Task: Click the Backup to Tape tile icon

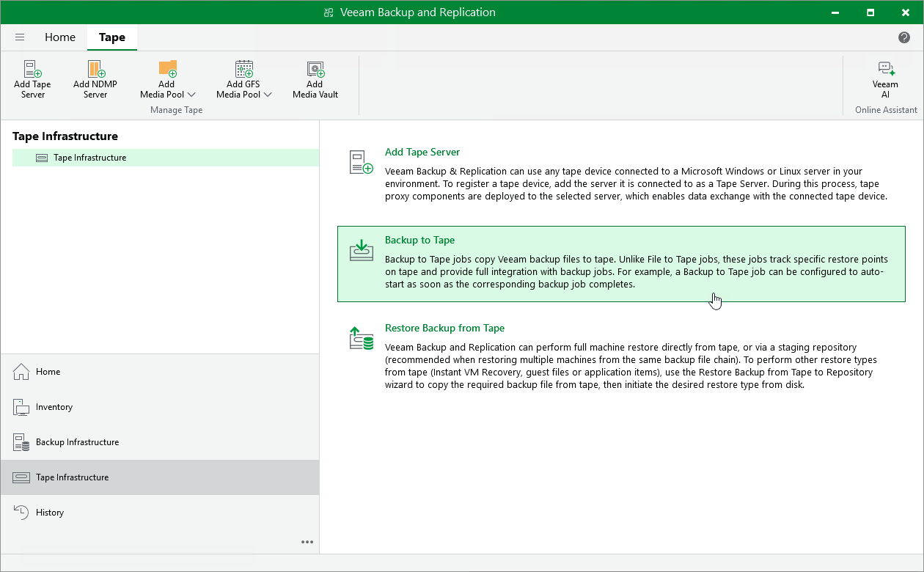Action: tap(362, 250)
